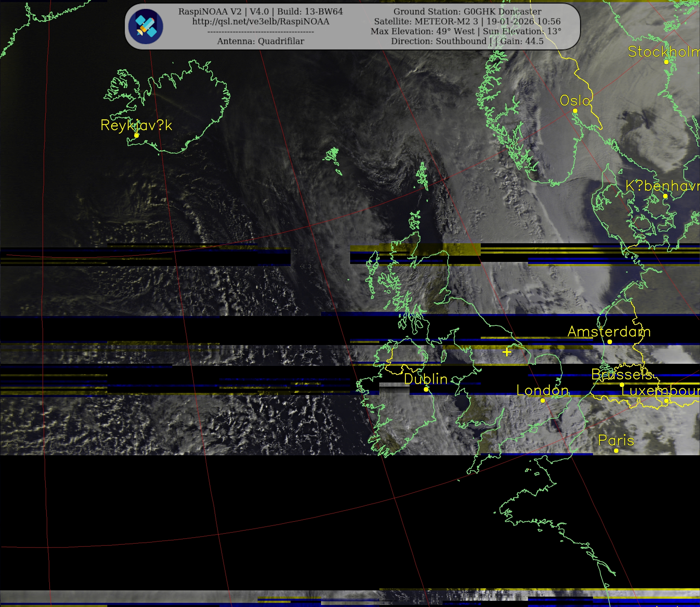Click the Dublin city marker dot
700x607 pixels.
tap(426, 389)
